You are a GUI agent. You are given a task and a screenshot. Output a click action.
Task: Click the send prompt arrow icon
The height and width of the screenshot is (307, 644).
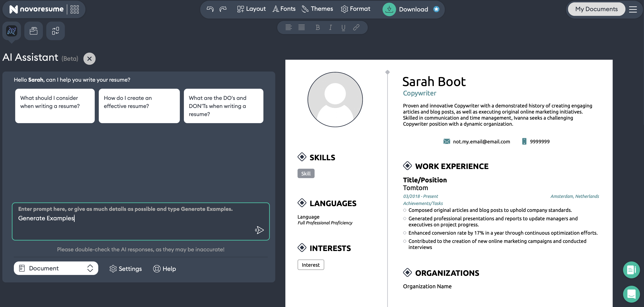tap(260, 230)
